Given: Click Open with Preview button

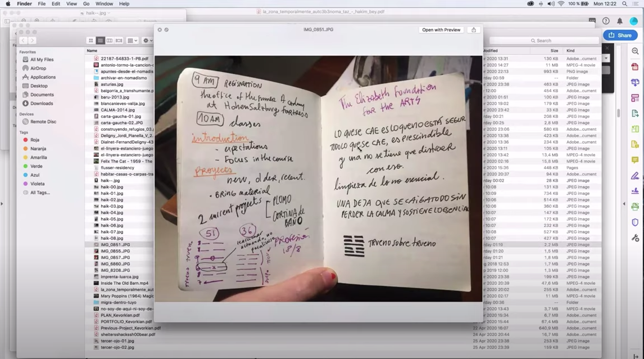Looking at the screenshot, I should [441, 30].
